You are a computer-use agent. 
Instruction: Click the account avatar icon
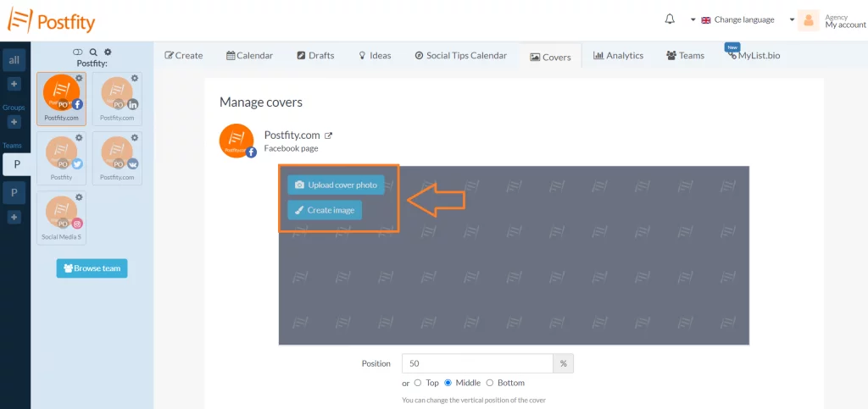(808, 21)
